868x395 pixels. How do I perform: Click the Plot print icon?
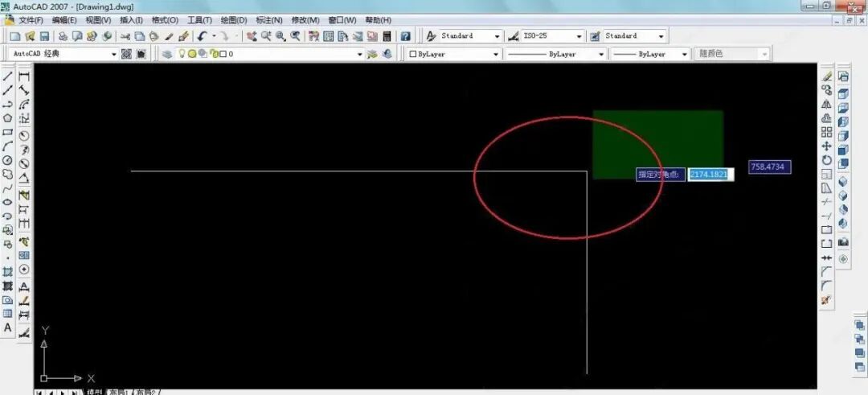[x=63, y=36]
